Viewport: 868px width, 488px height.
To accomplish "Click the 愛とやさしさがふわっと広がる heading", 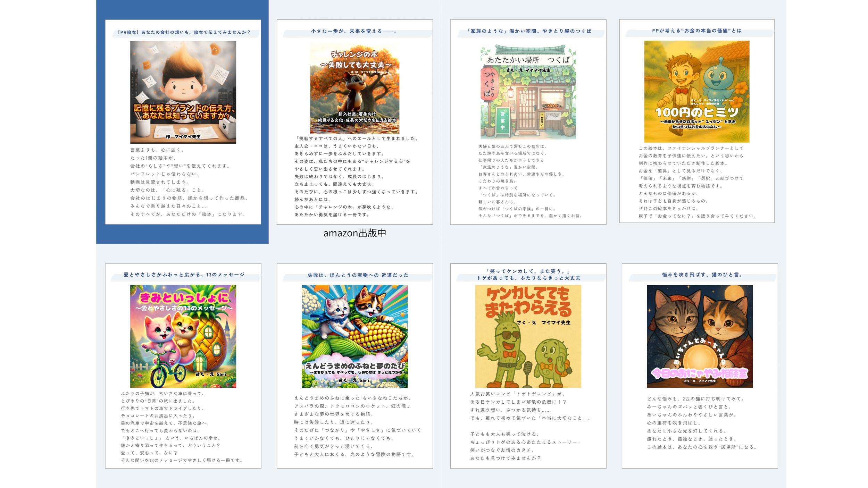I will coord(184,275).
